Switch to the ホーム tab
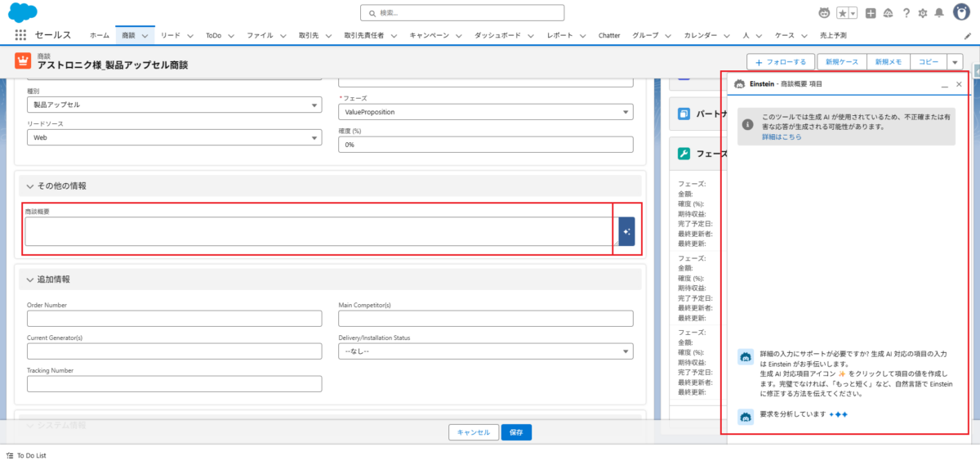 click(x=99, y=36)
